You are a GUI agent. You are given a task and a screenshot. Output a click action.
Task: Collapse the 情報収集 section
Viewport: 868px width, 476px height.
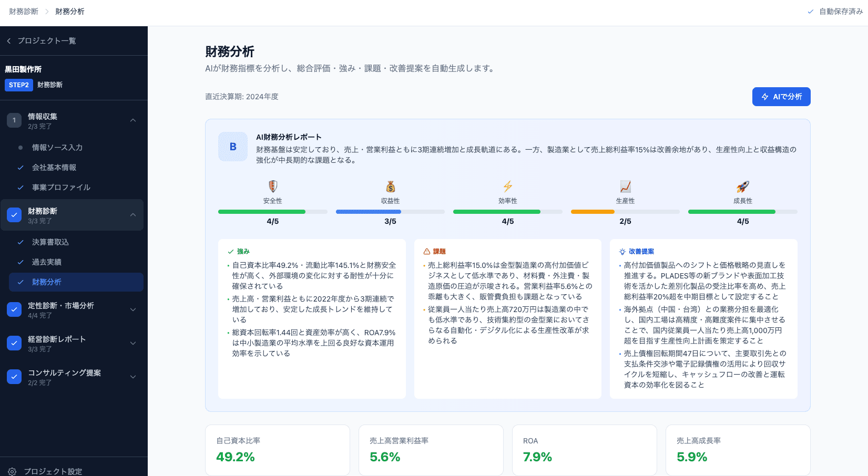coord(133,120)
